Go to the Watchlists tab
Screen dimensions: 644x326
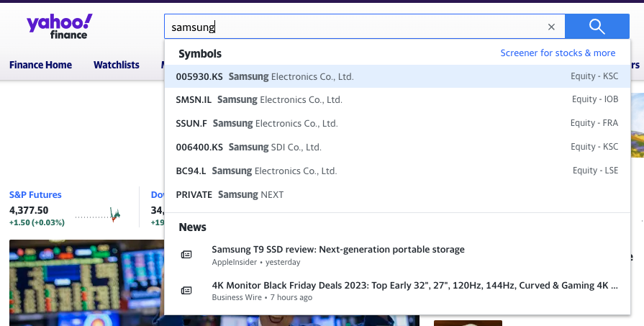116,65
